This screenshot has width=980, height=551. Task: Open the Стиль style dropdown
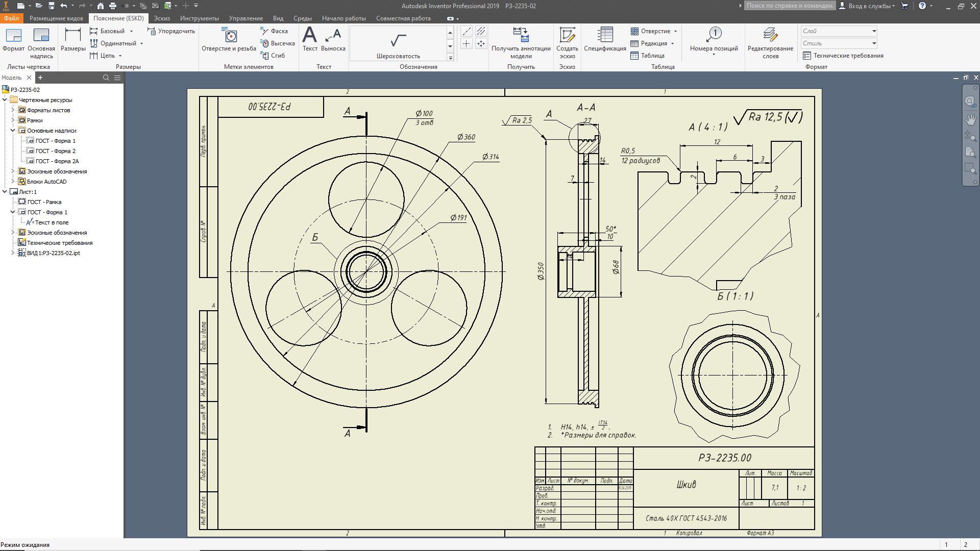874,43
